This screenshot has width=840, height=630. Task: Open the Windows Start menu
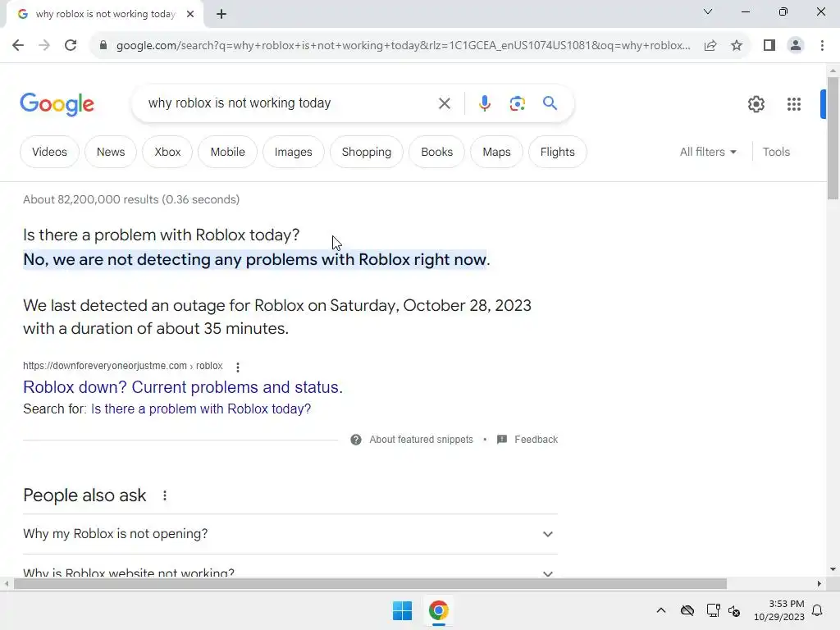pyautogui.click(x=402, y=610)
